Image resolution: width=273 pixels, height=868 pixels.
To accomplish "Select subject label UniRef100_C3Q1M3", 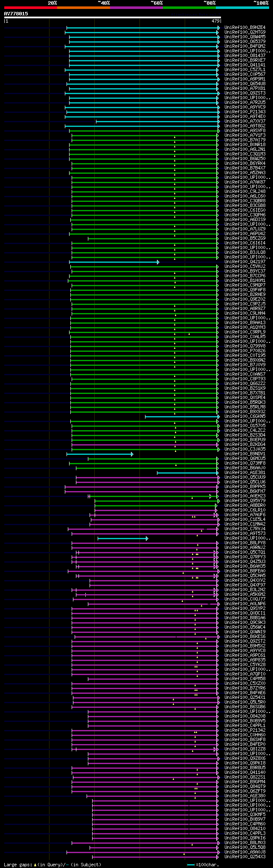I will click(x=245, y=154).
